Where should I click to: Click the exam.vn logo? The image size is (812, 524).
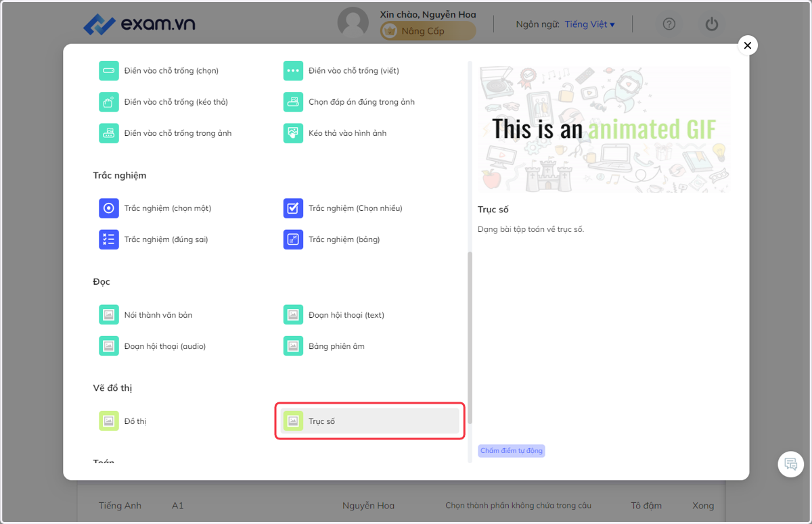pyautogui.click(x=139, y=24)
